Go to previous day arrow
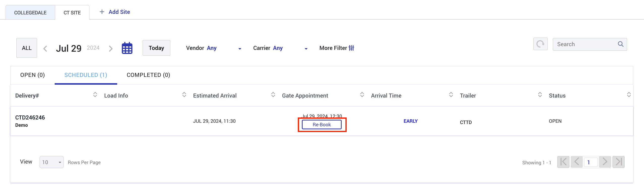644x185 pixels. (45, 48)
